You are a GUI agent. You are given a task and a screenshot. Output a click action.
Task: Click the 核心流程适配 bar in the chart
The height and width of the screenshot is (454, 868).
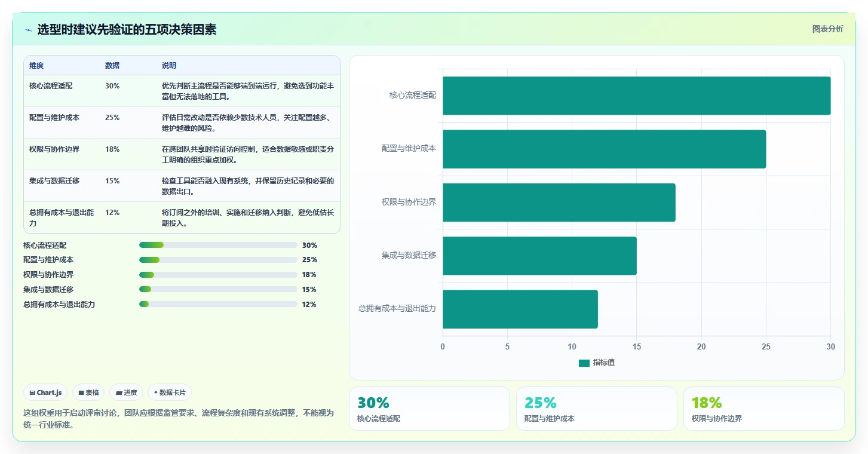pyautogui.click(x=636, y=96)
